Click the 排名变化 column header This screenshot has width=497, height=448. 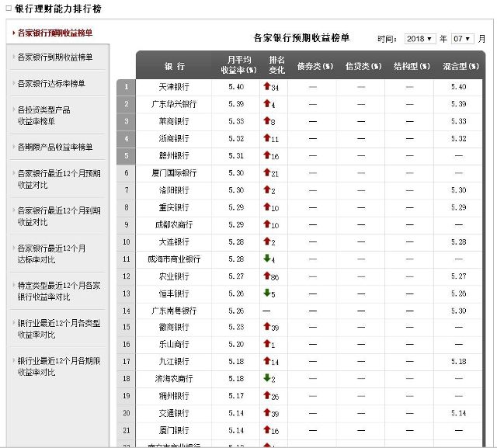click(276, 65)
